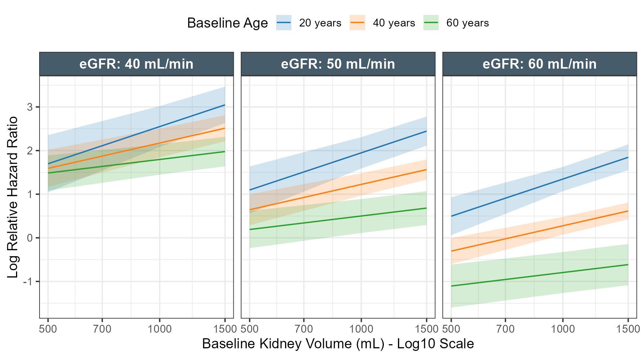
Task: Click the green 60 years legend swatch
Action: point(431,23)
